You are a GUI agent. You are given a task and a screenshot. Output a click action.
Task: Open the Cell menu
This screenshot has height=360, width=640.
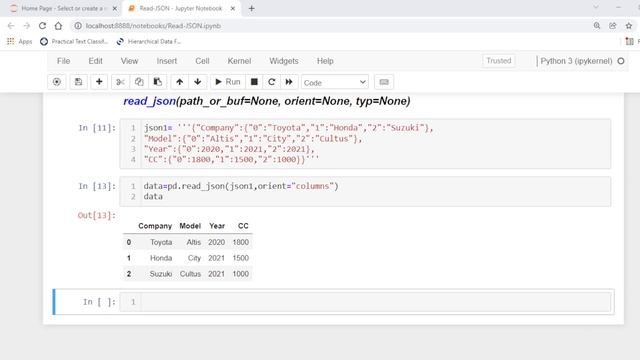pyautogui.click(x=202, y=61)
